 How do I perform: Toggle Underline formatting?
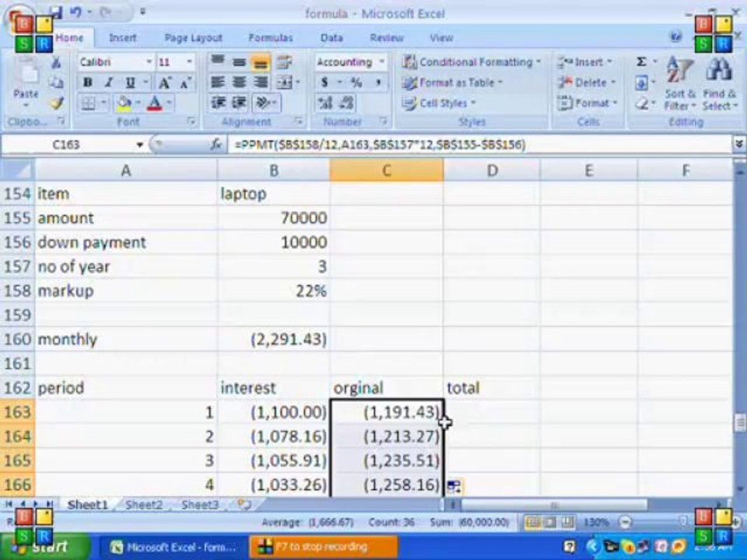click(130, 82)
